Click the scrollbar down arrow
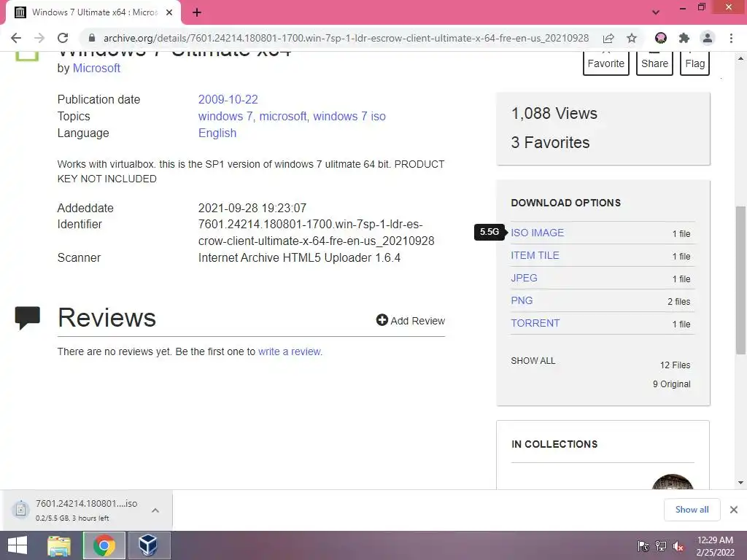The image size is (747, 560). tap(740, 483)
